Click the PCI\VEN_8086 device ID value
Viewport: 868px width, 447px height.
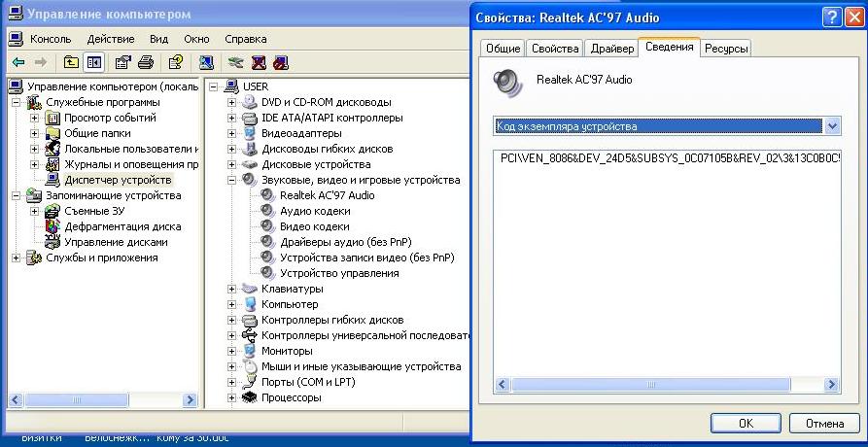coord(670,157)
